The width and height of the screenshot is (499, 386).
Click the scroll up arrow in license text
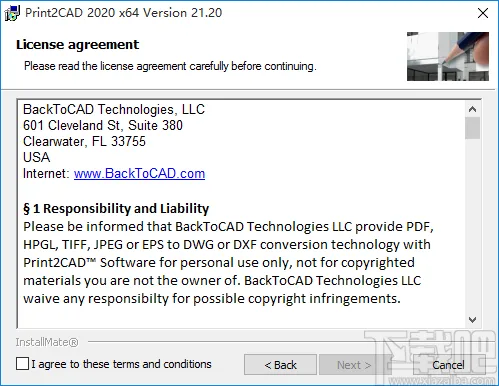[472, 109]
